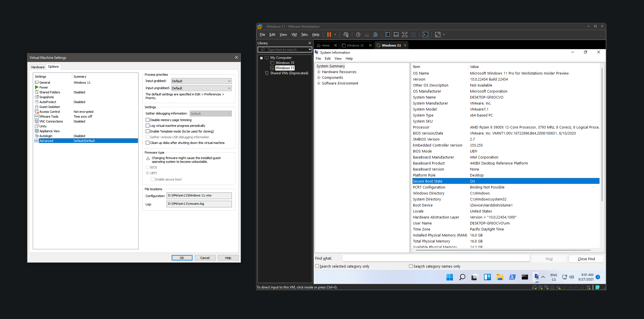644x319 pixels.
Task: Expand the Software Environment tree node
Action: (319, 83)
